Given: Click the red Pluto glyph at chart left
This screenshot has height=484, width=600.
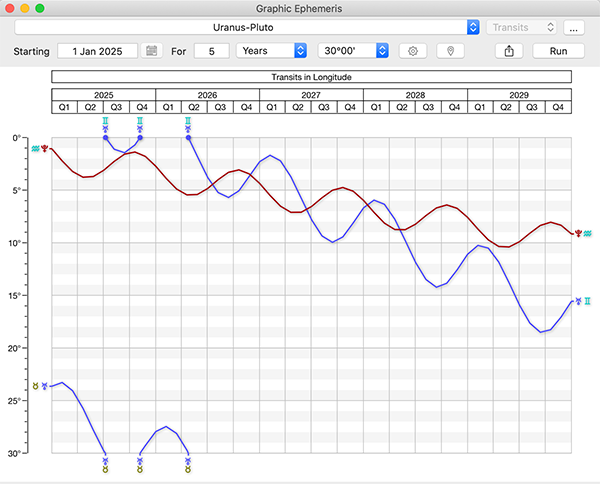Looking at the screenshot, I should click(45, 148).
